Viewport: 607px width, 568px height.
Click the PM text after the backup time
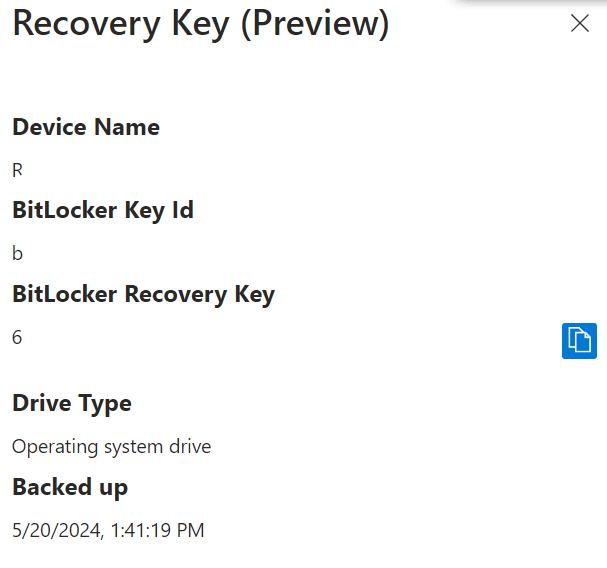point(190,530)
